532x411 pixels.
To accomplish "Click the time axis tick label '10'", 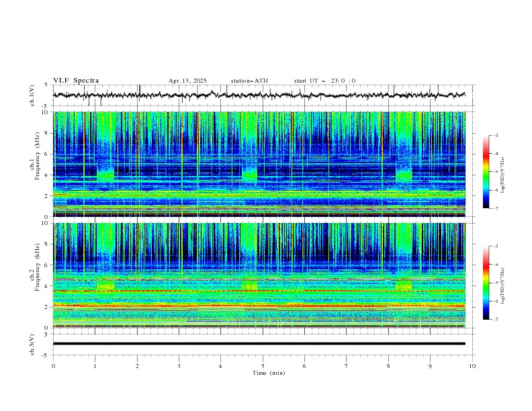I will coord(472,366).
